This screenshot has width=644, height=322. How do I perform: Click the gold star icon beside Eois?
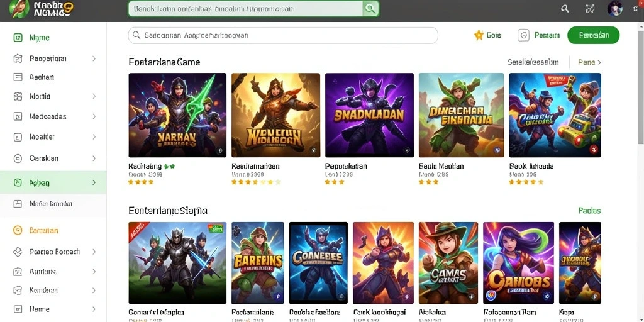coord(479,35)
